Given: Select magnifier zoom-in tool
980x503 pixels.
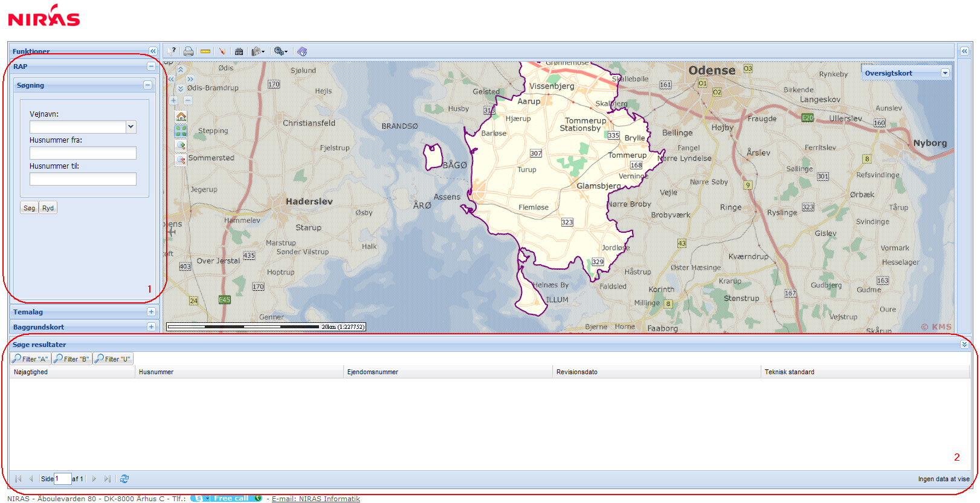Looking at the screenshot, I should coord(181,145).
